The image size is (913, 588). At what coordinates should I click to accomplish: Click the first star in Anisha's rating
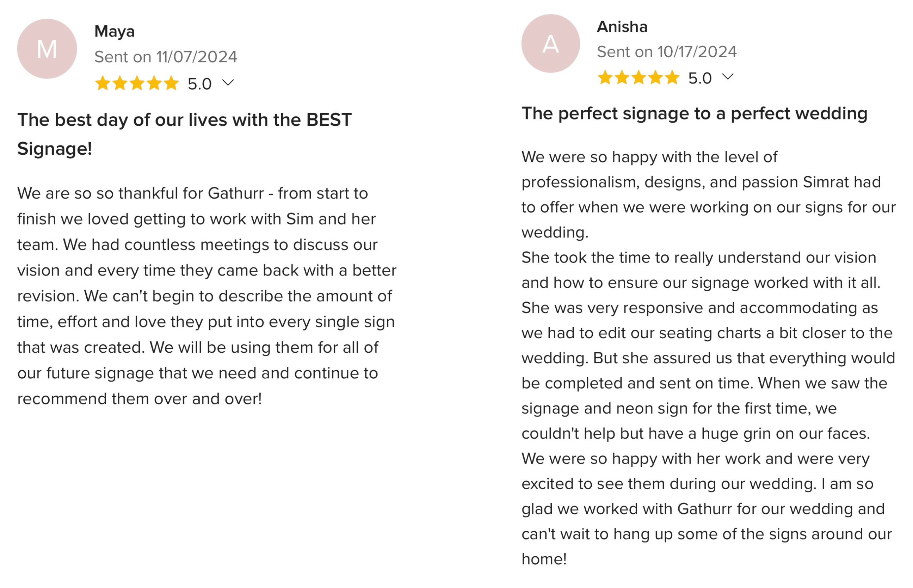605,77
